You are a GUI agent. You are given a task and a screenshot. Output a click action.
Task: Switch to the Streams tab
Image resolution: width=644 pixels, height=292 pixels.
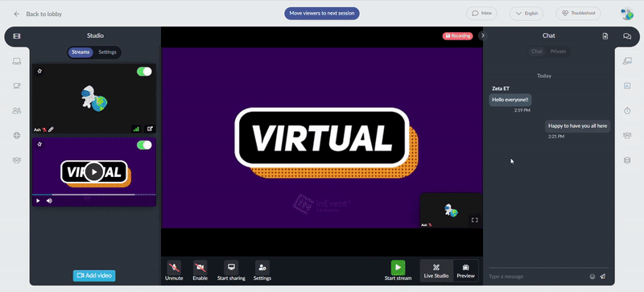point(80,52)
